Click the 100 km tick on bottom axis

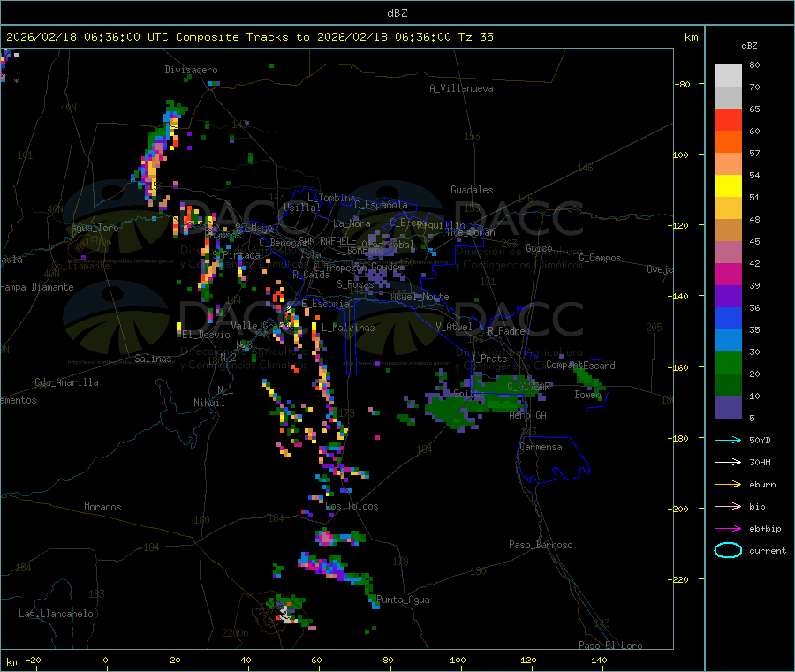[x=458, y=660]
